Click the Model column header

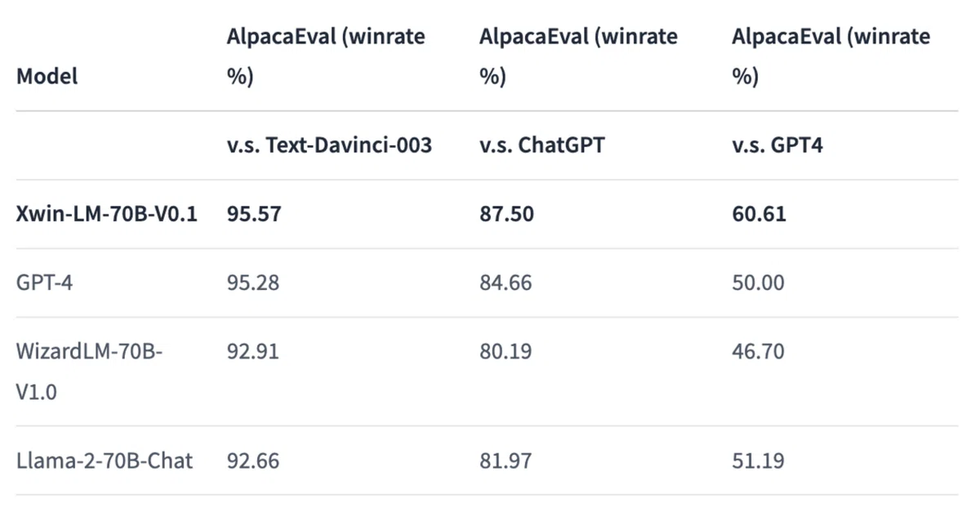click(47, 77)
